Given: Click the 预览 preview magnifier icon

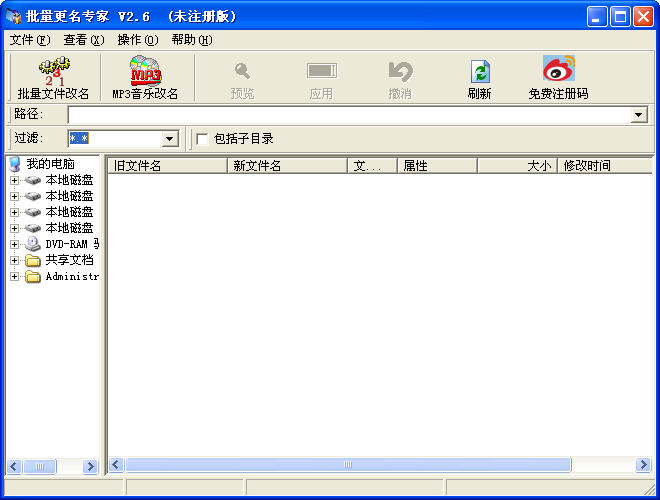Looking at the screenshot, I should [242, 71].
